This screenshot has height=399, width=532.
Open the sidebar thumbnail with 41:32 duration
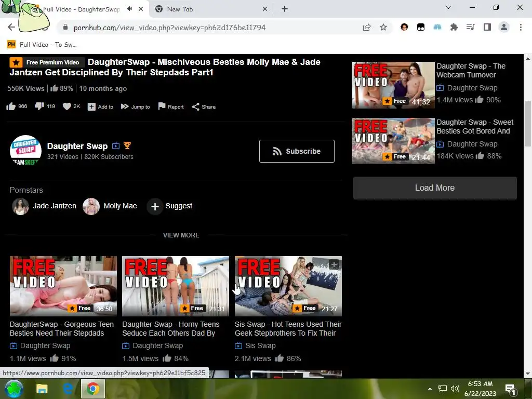[x=393, y=85]
